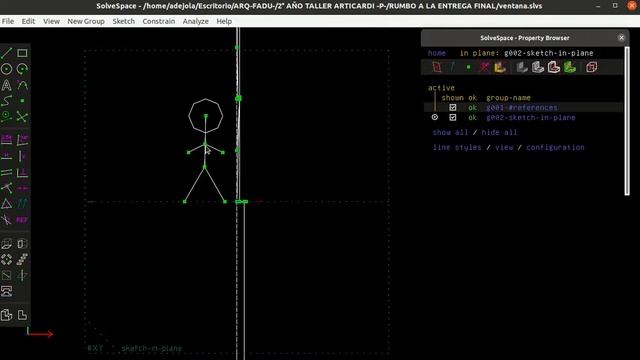Apply the point on line constraint tool
The width and height of the screenshot is (640, 360).
point(7,188)
